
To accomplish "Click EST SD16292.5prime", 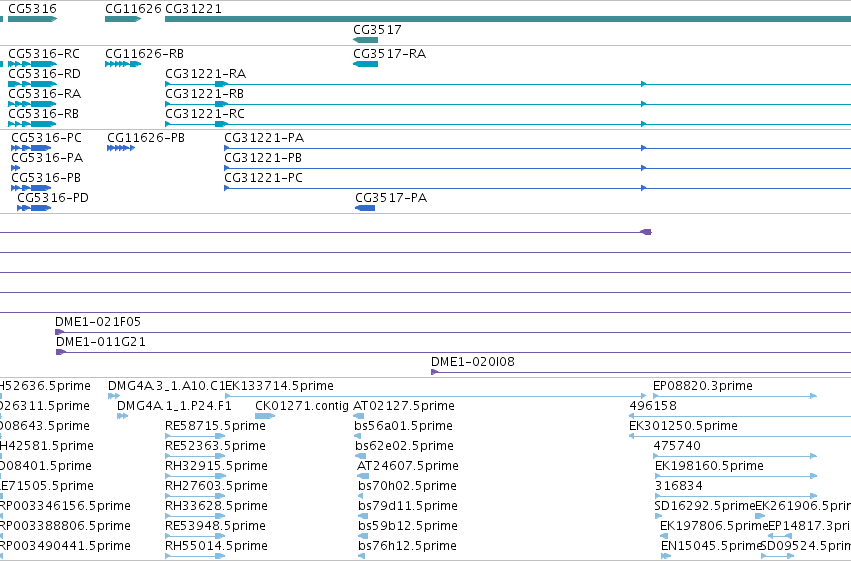I will (x=705, y=506).
